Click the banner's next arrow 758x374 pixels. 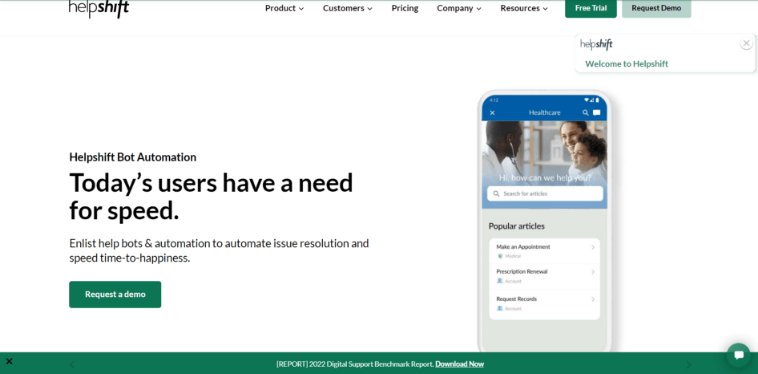(689, 364)
